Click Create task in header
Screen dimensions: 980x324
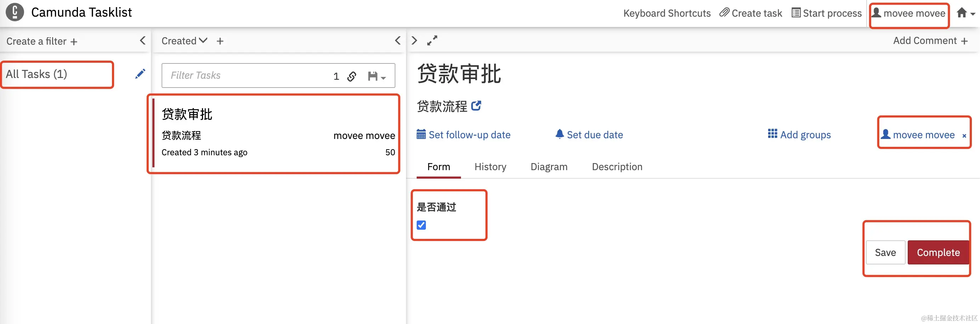click(x=751, y=13)
